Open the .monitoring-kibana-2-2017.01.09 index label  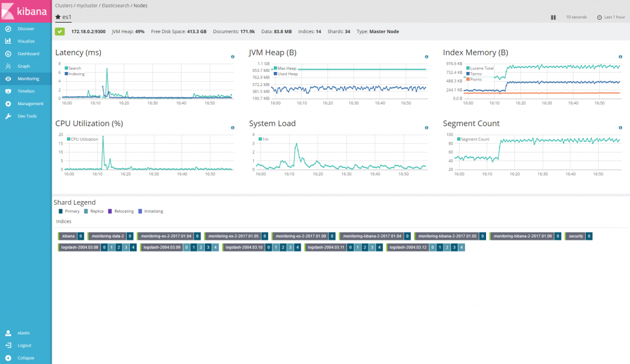[x=522, y=236]
